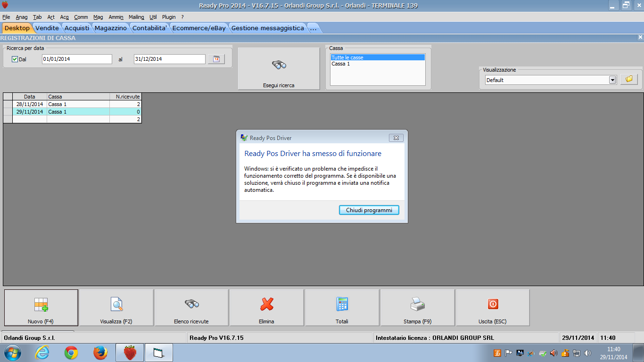This screenshot has width=644, height=362.
Task: Click the start date field 01/01/2014
Action: (77, 59)
